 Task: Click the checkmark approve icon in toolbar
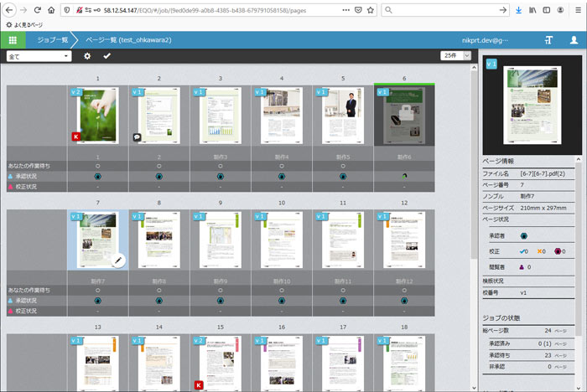click(x=106, y=56)
